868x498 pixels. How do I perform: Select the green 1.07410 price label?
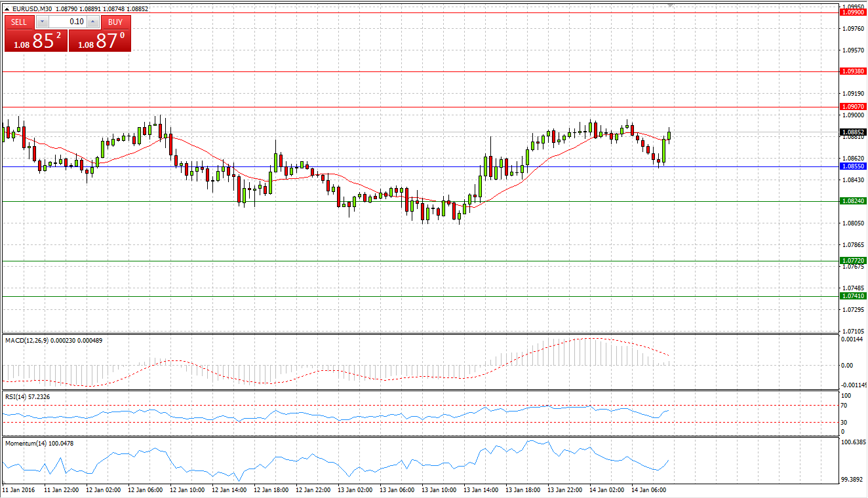click(x=853, y=296)
